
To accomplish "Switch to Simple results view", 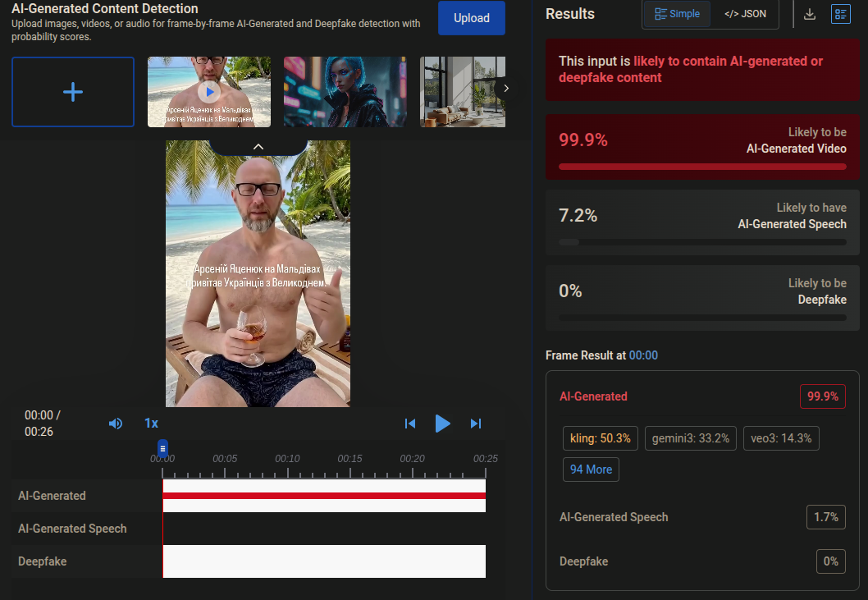I will [678, 14].
